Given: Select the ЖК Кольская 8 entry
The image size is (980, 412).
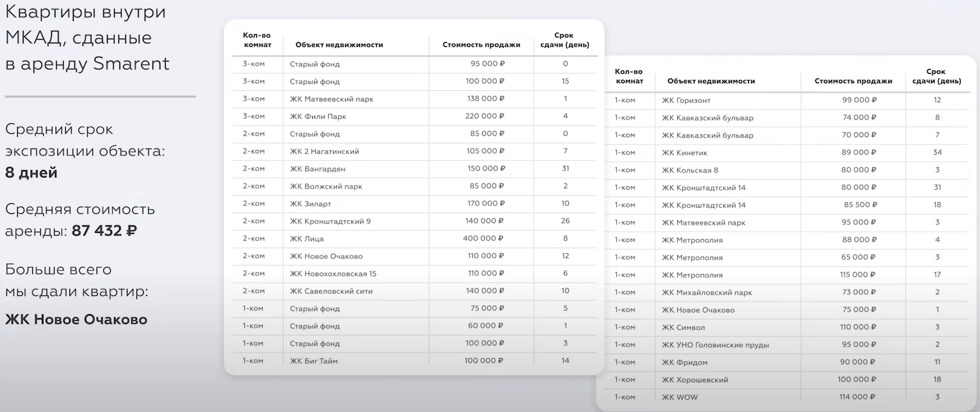Looking at the screenshot, I should tap(690, 170).
